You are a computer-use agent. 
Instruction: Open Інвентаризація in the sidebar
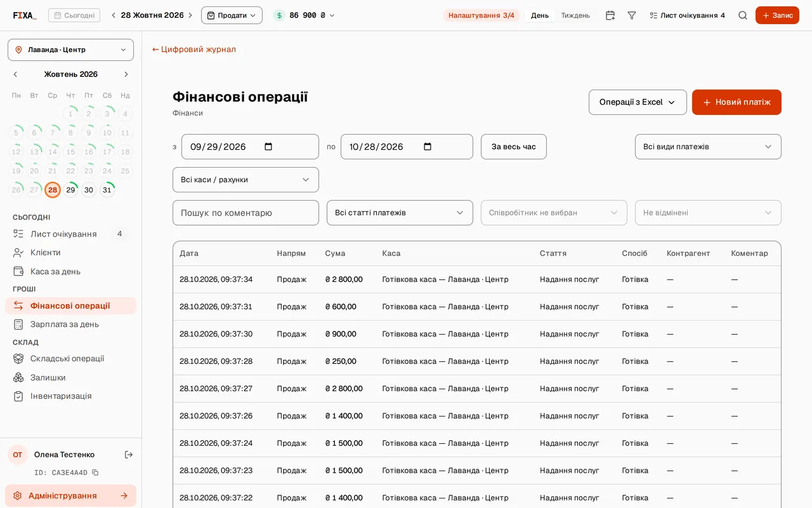click(70, 396)
